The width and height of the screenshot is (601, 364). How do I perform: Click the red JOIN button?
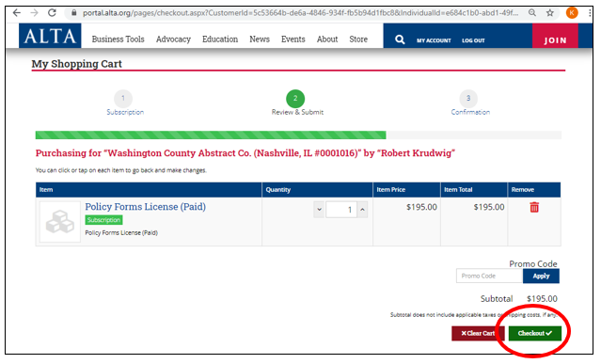coord(555,36)
